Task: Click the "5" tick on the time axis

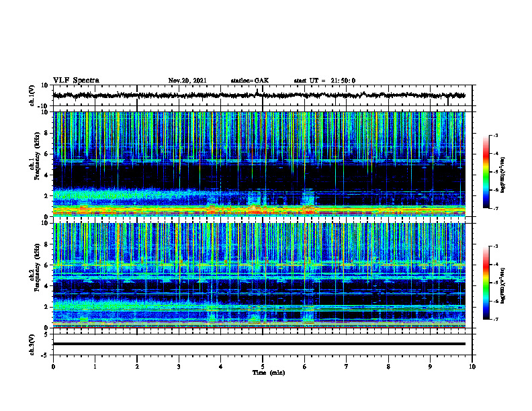Action: coord(263,367)
